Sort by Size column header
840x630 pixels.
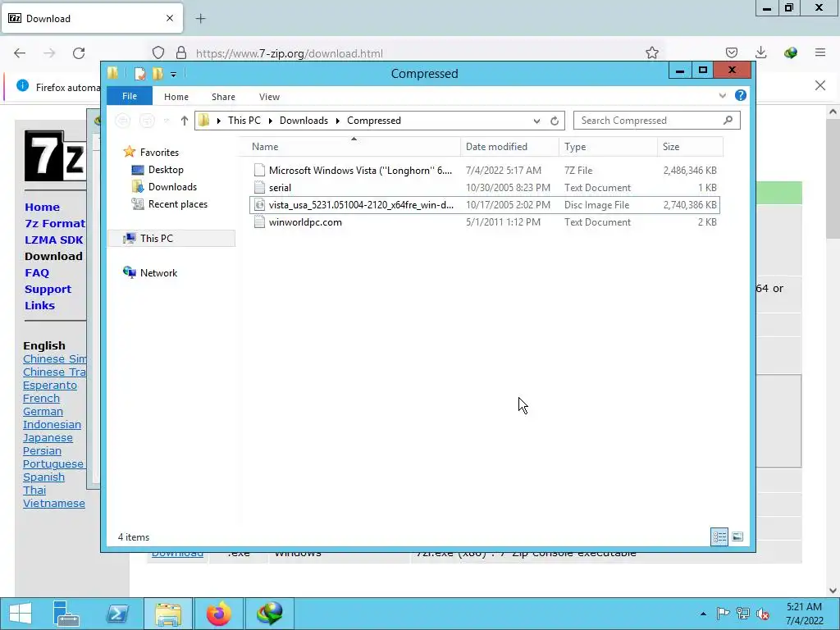click(x=690, y=147)
